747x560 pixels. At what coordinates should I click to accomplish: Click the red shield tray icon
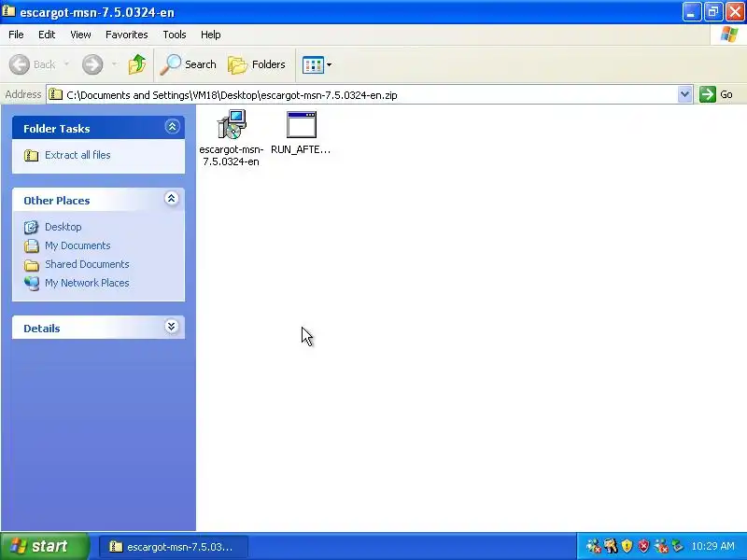tap(643, 546)
